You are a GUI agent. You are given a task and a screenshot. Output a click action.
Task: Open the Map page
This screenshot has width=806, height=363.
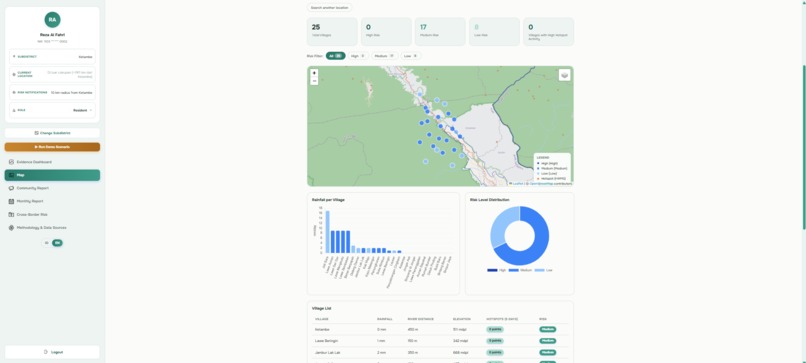(x=52, y=175)
